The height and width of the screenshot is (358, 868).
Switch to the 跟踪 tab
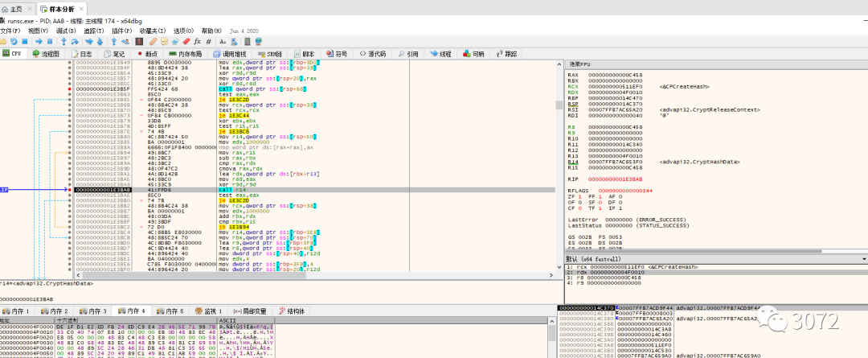point(506,54)
